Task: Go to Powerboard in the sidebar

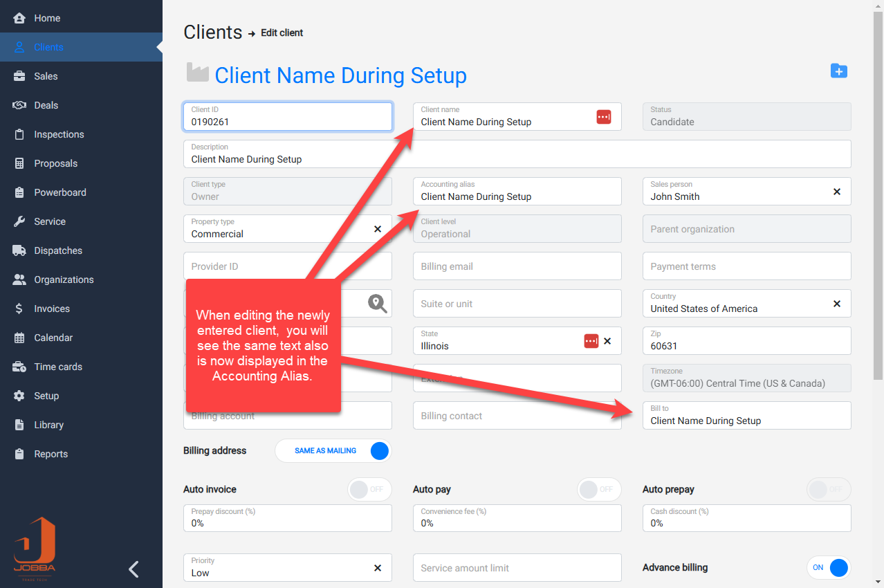Action: tap(60, 192)
